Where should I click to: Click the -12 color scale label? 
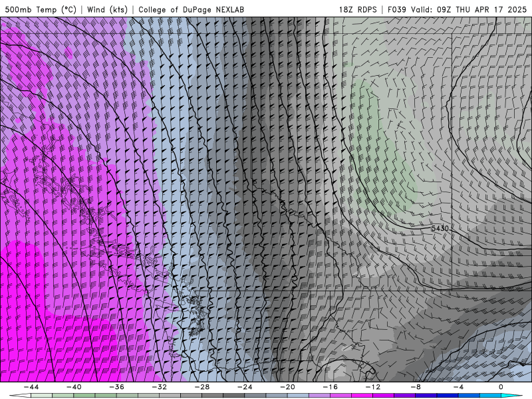373,387
